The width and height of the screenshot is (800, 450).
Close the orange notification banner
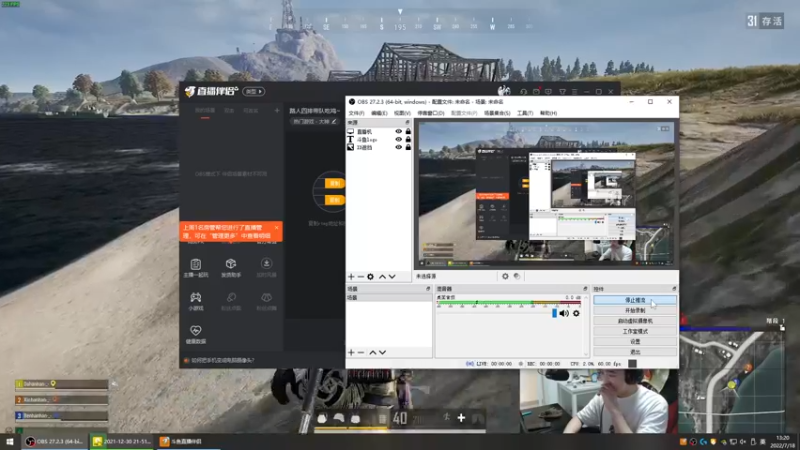pyautogui.click(x=277, y=228)
